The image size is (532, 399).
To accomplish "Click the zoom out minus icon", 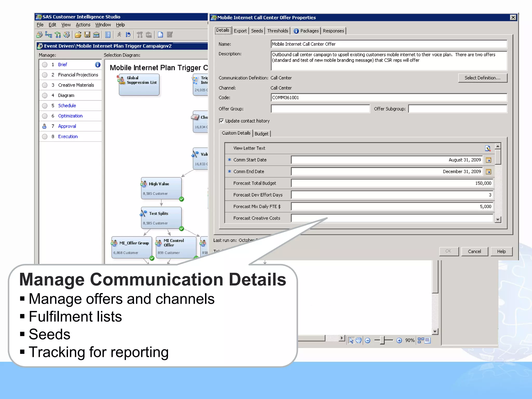I will [x=368, y=341].
